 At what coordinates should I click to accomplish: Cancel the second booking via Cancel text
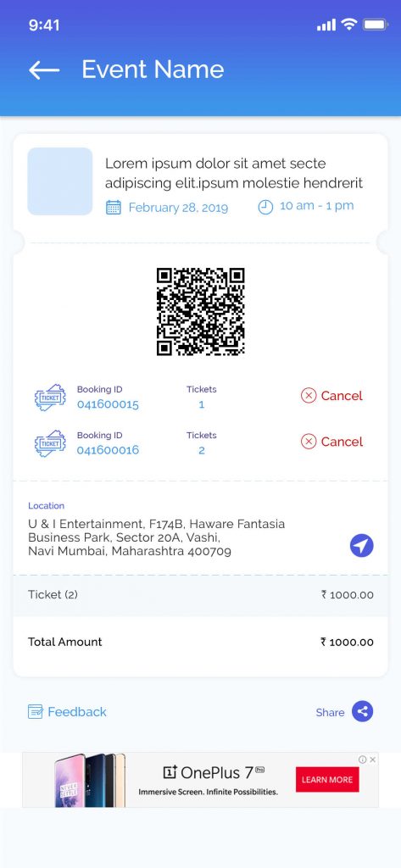(342, 442)
